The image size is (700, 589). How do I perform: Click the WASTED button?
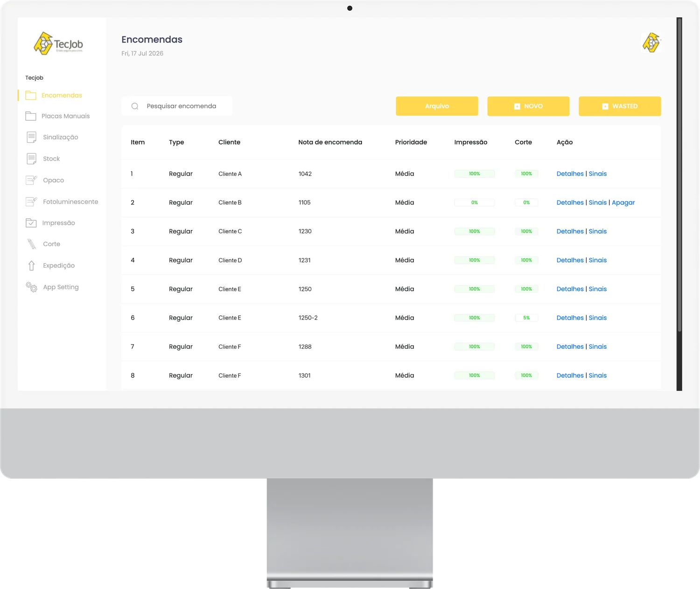620,106
